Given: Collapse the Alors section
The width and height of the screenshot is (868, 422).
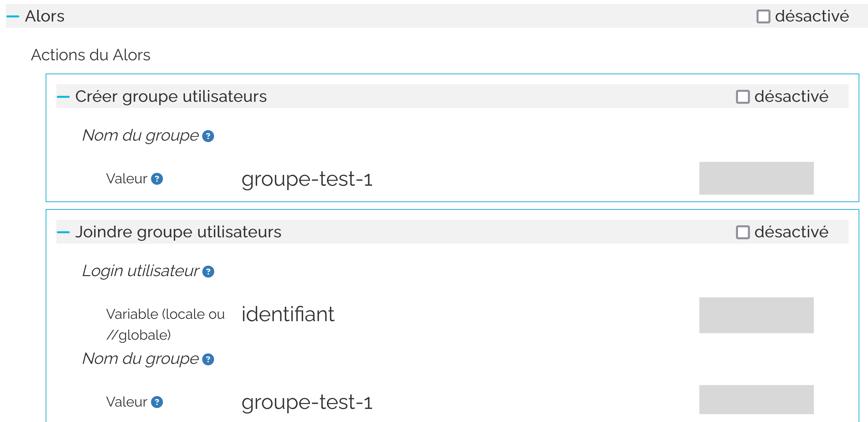Looking at the screenshot, I should pyautogui.click(x=13, y=16).
